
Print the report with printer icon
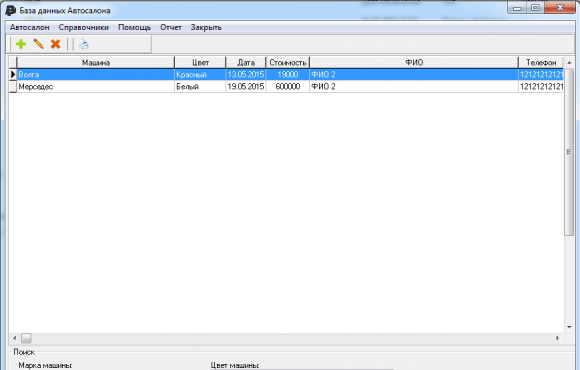[84, 44]
